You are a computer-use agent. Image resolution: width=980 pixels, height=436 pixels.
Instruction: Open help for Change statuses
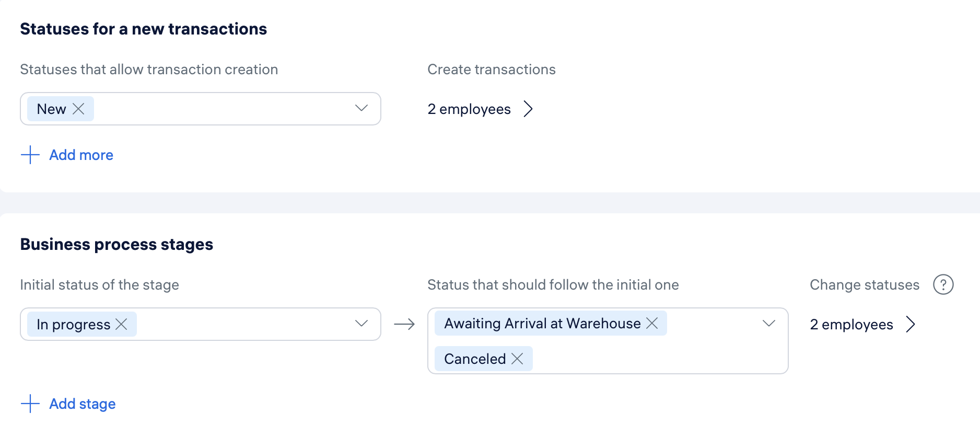tap(943, 285)
